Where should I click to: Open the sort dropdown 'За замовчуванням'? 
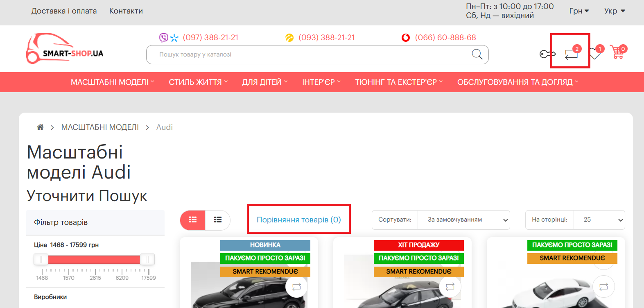tap(463, 220)
